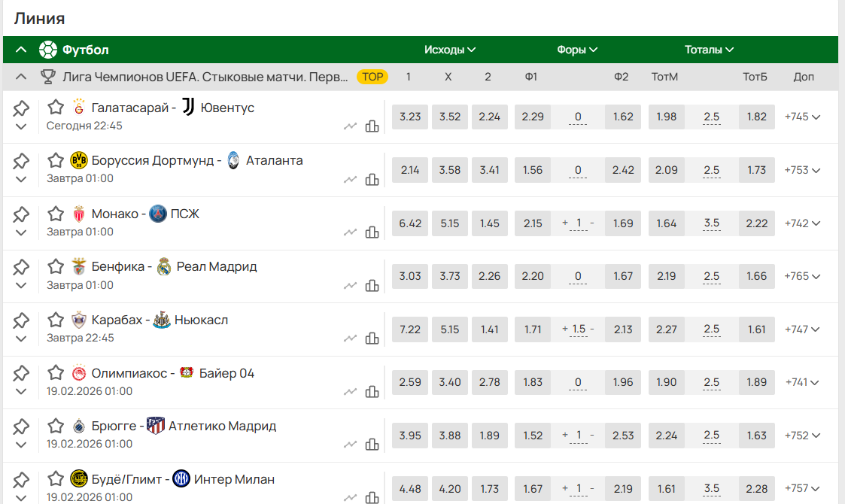Screen dimensions: 845x504
Task: Open the Тоталы dropdown in header
Action: pyautogui.click(x=709, y=50)
